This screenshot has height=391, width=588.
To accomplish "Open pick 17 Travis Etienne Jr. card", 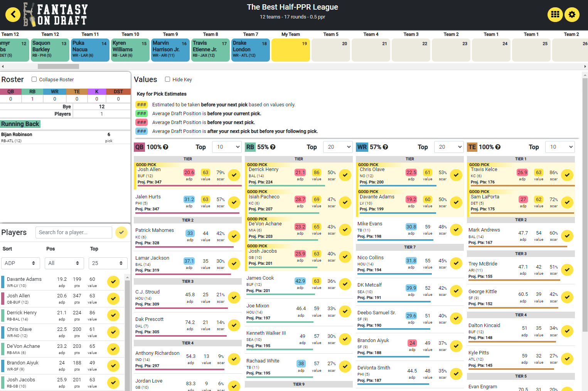I will pos(211,50).
